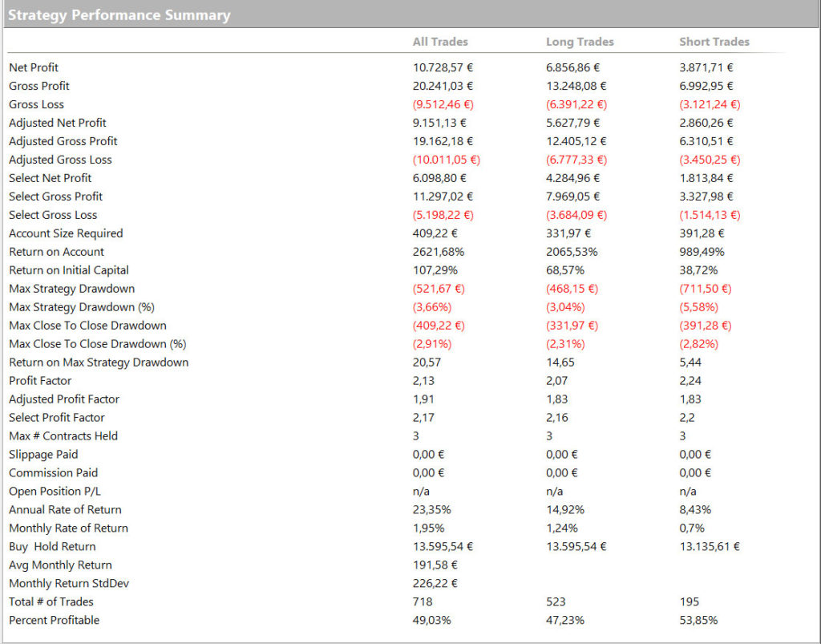This screenshot has height=644, width=821.
Task: Select the Adjusted Net Profit label
Action: coord(58,123)
